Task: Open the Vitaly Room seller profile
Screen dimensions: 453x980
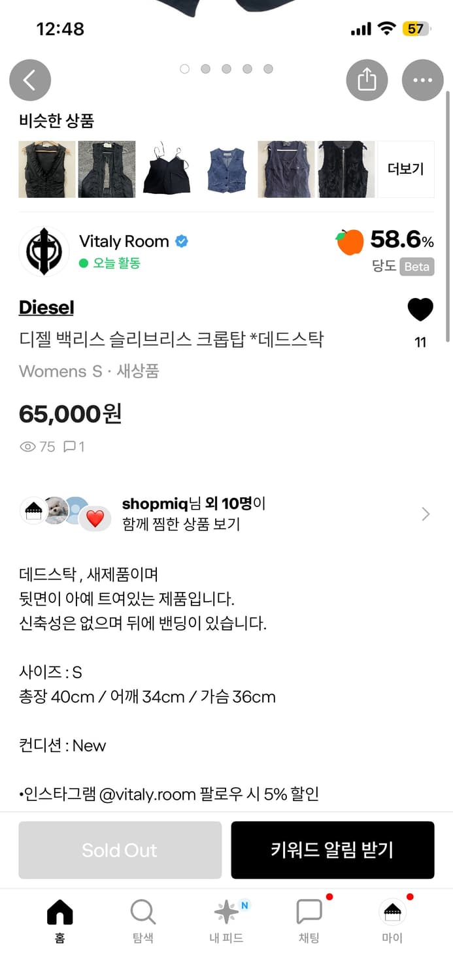Action: click(125, 241)
